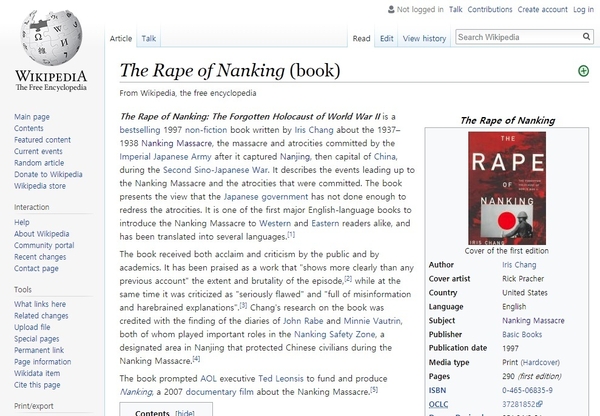Switch to the Talk page tab

[148, 39]
